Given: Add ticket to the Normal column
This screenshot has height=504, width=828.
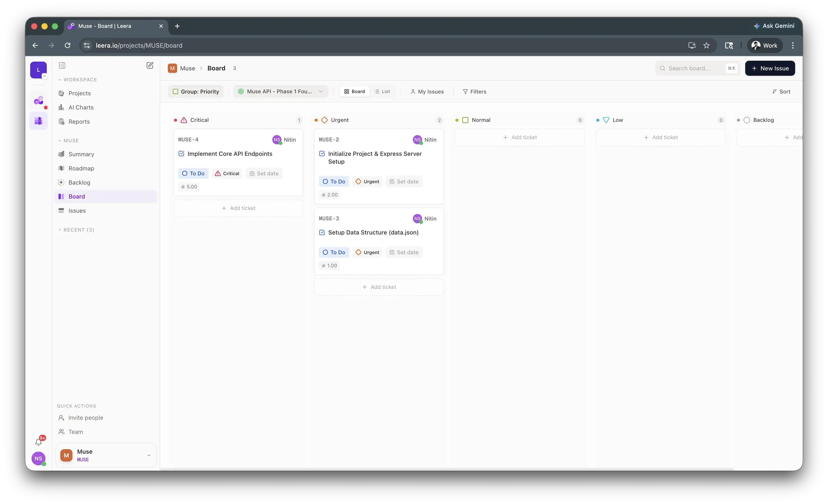Looking at the screenshot, I should 520,137.
